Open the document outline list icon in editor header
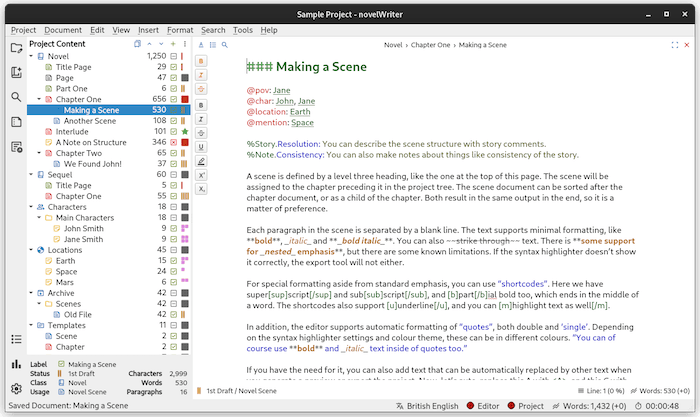700x417 pixels. pos(213,45)
